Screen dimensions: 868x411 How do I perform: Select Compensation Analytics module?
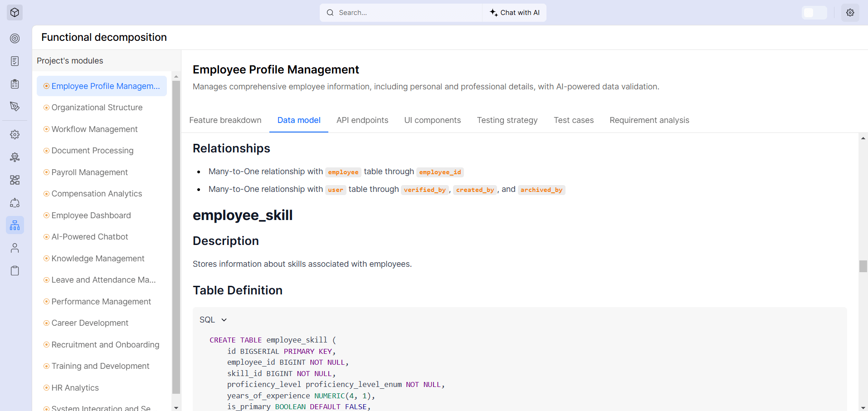[102, 194]
